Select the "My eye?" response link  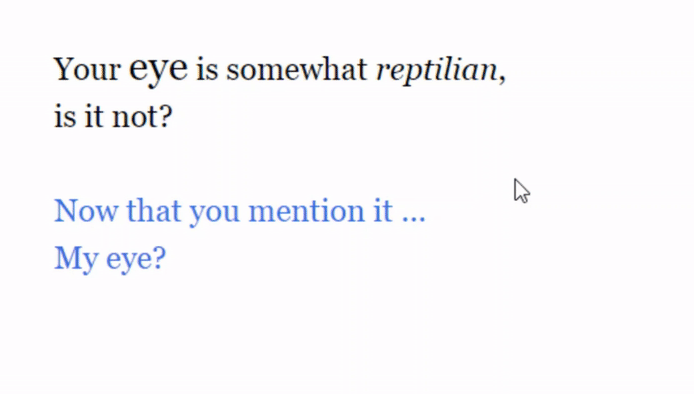click(110, 259)
